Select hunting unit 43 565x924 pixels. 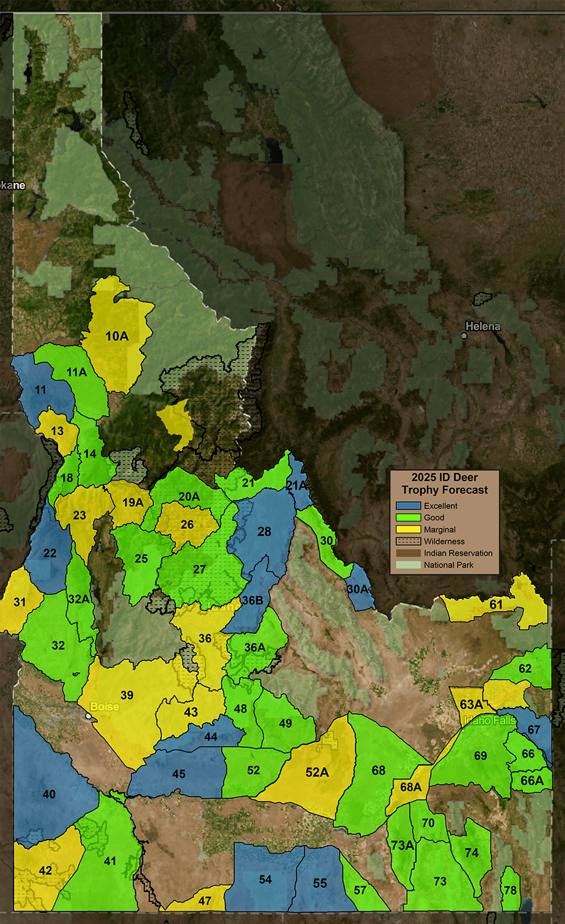[191, 712]
